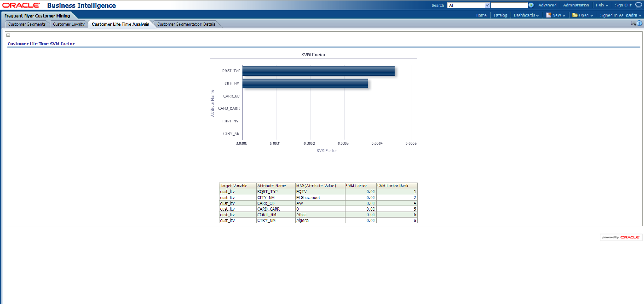The width and height of the screenshot is (644, 304).
Task: Open the Administration link
Action: coord(576,6)
